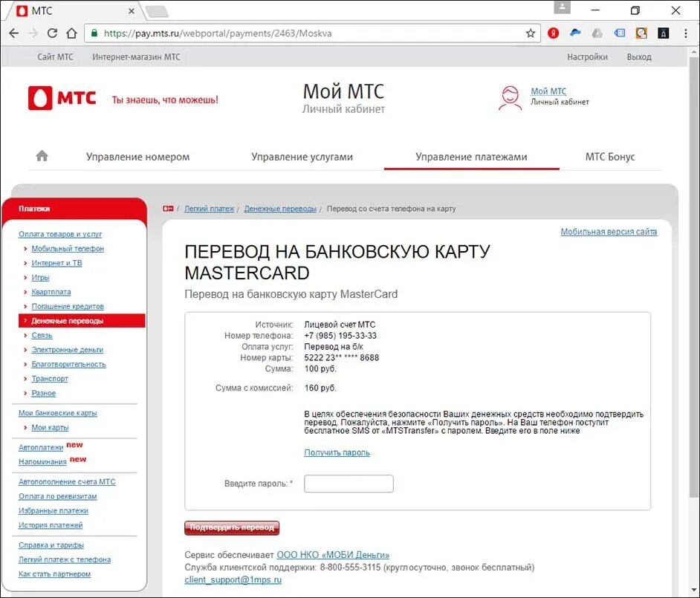Select Игры in sidebar

pos(41,277)
